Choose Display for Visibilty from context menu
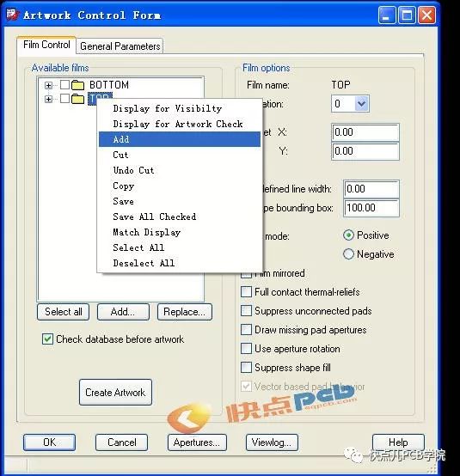The width and height of the screenshot is (460, 476). 180,108
